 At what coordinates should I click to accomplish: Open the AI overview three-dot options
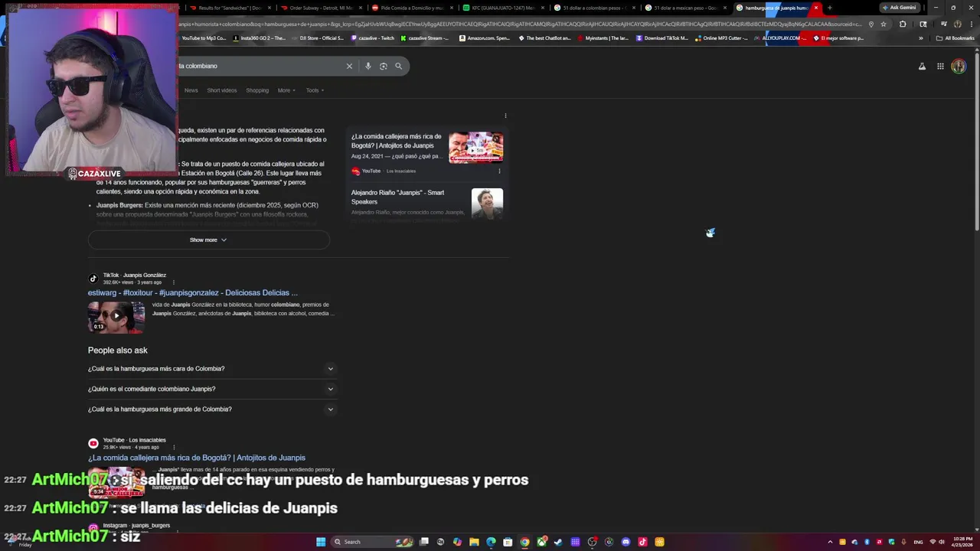click(505, 116)
